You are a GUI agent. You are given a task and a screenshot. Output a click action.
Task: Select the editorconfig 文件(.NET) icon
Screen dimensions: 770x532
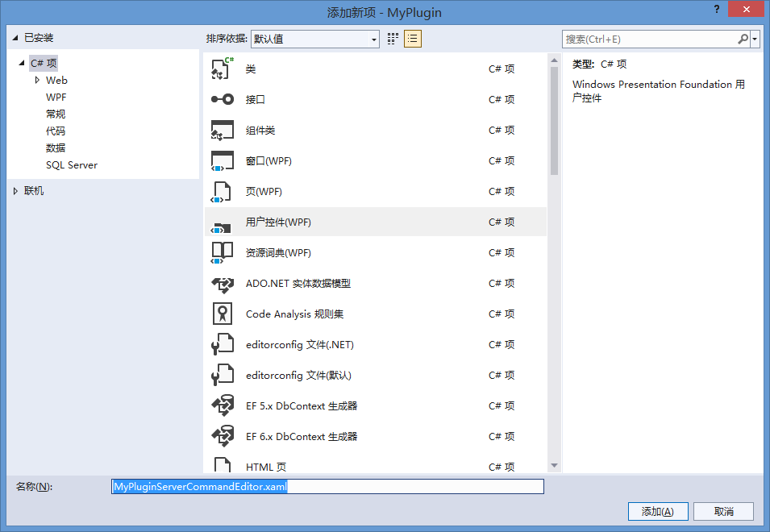click(223, 344)
